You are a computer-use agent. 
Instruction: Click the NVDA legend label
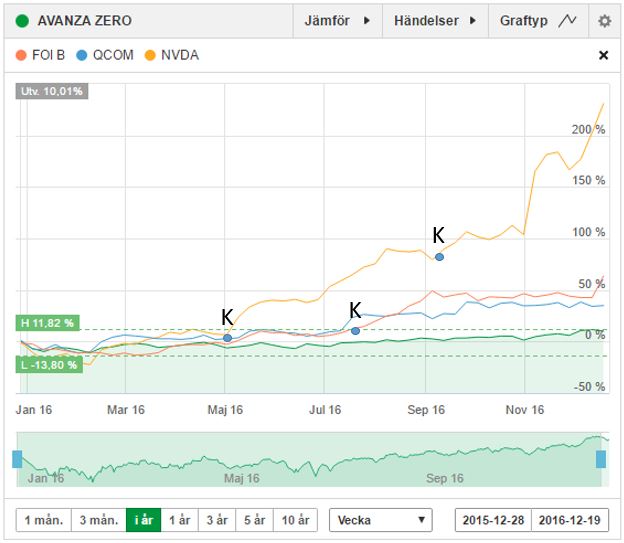coord(180,55)
